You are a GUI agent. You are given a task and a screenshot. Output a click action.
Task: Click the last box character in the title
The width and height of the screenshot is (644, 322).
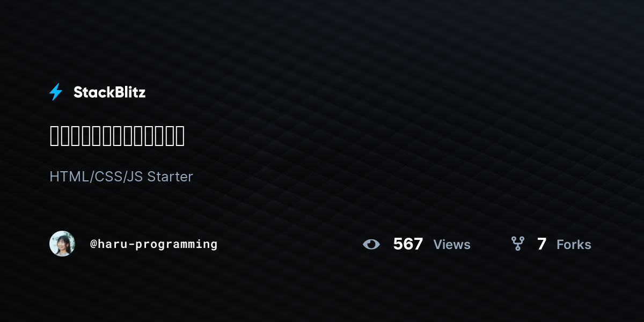coord(179,136)
